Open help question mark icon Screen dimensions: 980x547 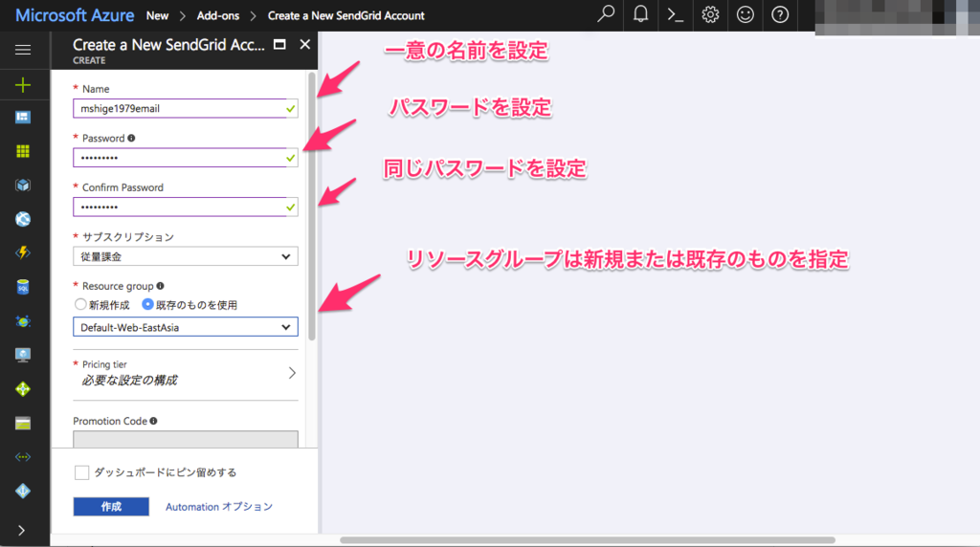tap(780, 14)
